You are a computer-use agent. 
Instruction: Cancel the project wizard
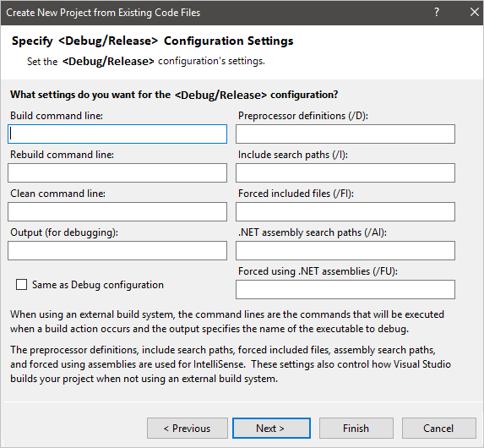pos(438,429)
